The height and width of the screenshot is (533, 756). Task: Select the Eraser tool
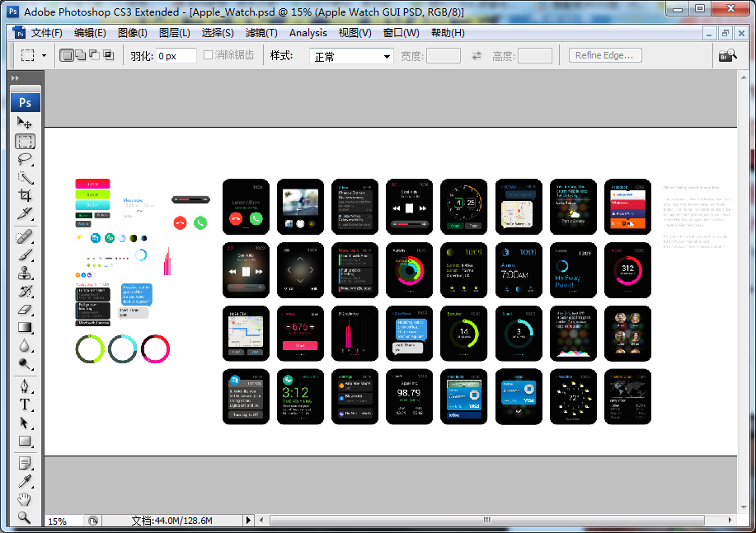pyautogui.click(x=25, y=310)
